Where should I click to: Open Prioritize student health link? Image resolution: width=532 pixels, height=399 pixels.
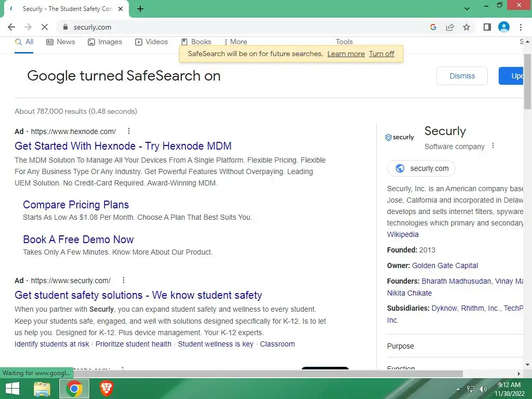point(134,344)
